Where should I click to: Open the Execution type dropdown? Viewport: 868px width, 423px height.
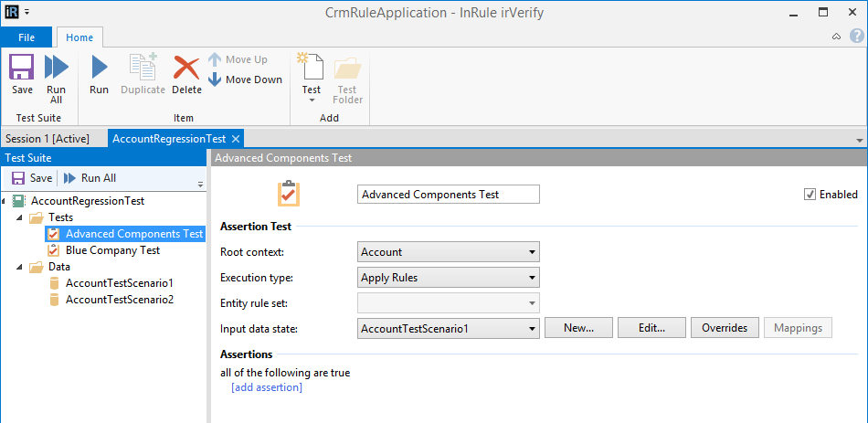click(449, 278)
